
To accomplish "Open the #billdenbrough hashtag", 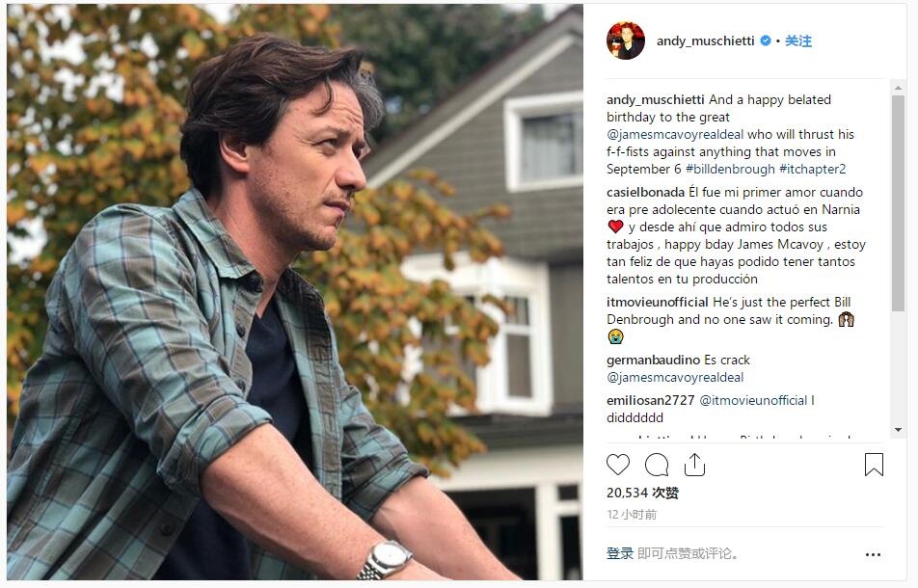I will pyautogui.click(x=731, y=170).
